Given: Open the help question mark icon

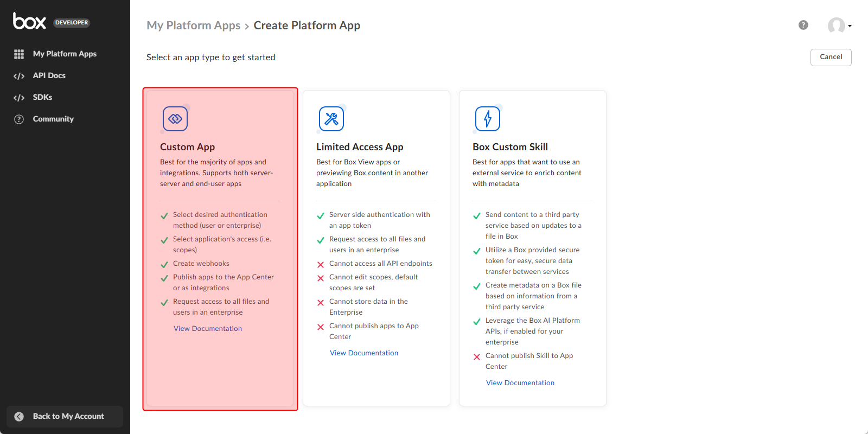Looking at the screenshot, I should 803,25.
